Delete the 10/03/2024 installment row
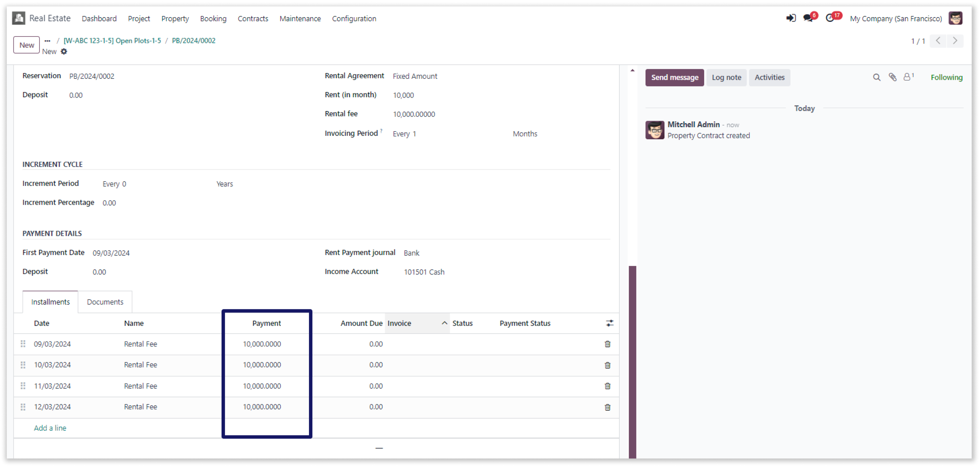 point(607,365)
